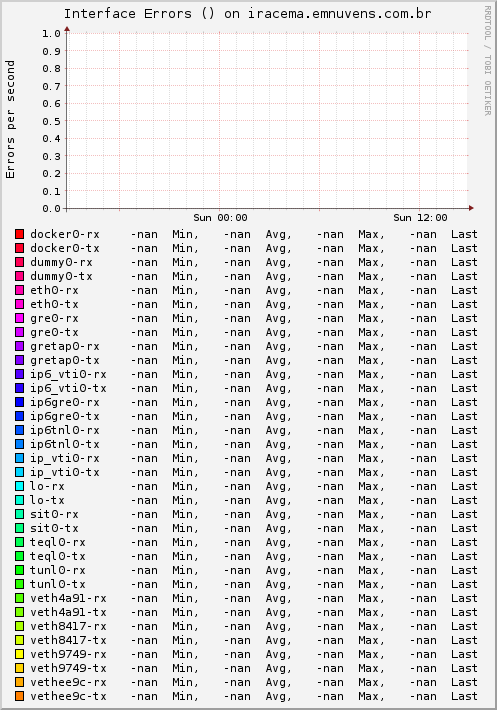497x710 pixels.
Task: Click the magenta gre0-rx legend swatch
Action: point(19,318)
